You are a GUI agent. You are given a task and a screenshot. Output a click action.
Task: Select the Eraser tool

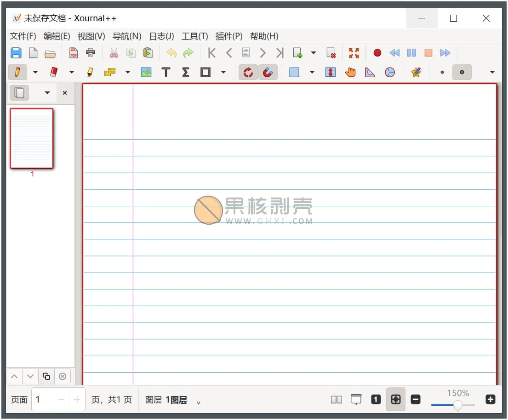click(54, 72)
